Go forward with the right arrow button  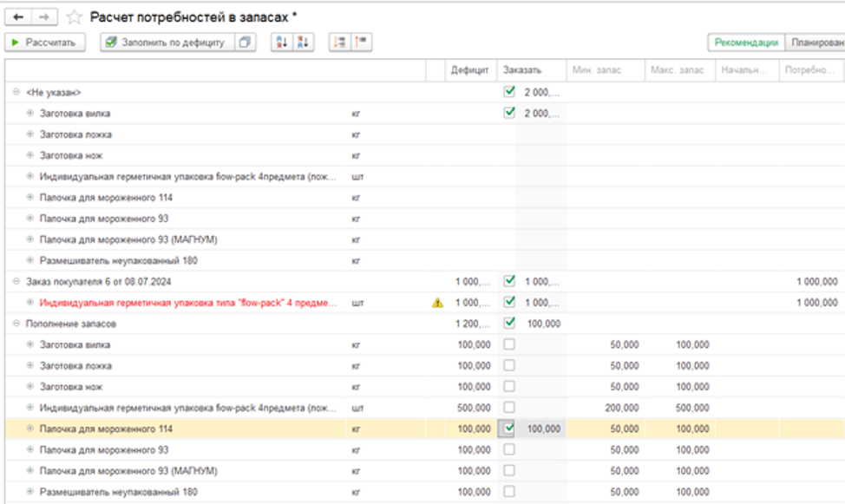[x=44, y=17]
